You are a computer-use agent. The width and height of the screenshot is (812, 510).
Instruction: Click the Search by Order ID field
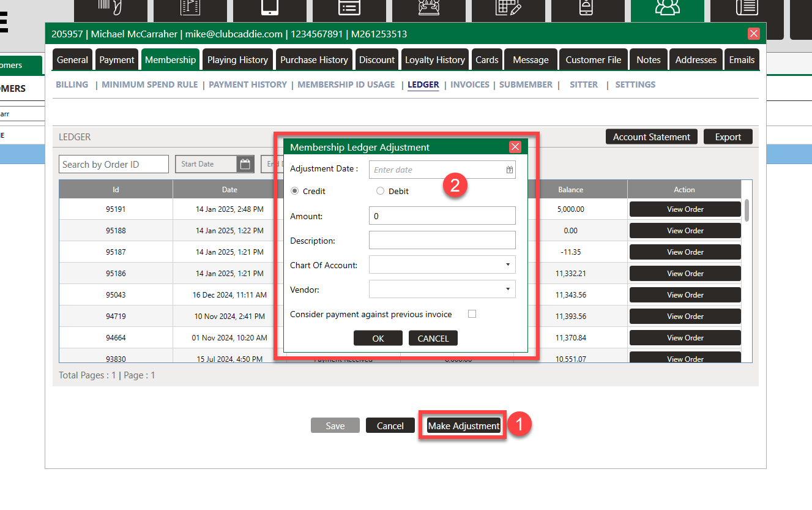point(114,164)
